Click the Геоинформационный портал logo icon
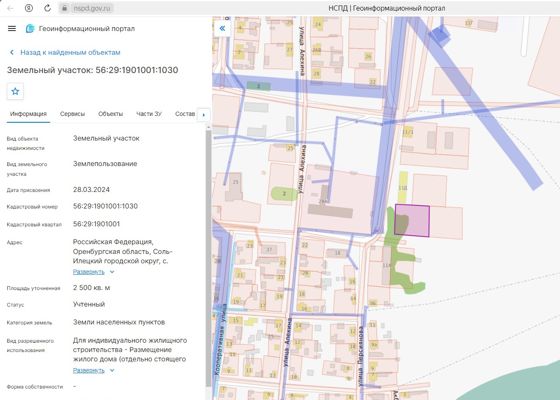Image resolution: width=560 pixels, height=400 pixels. [30, 29]
